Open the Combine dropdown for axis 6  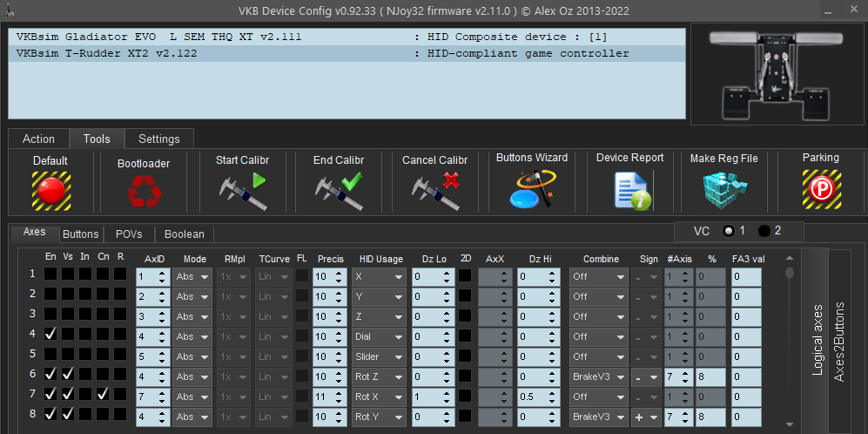[599, 376]
